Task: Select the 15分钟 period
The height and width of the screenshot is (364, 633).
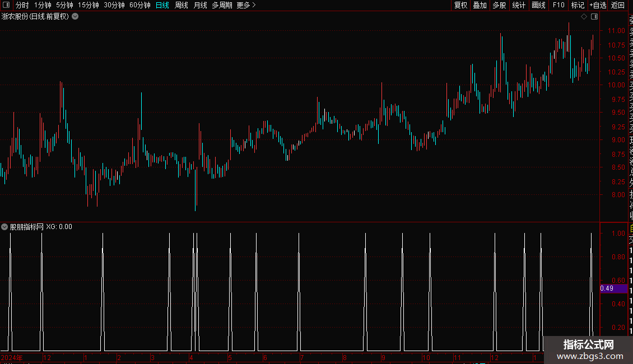Action: 88,5
